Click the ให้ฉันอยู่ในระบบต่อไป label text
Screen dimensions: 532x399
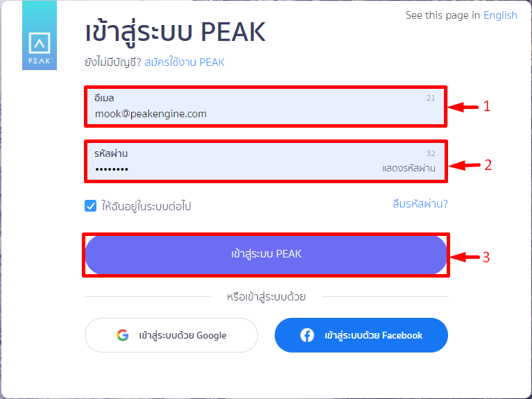146,206
